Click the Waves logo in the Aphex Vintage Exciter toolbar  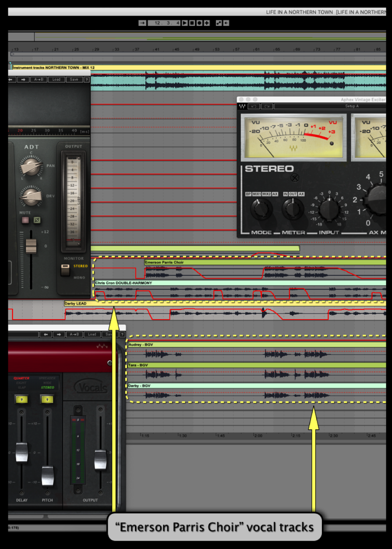(242, 106)
